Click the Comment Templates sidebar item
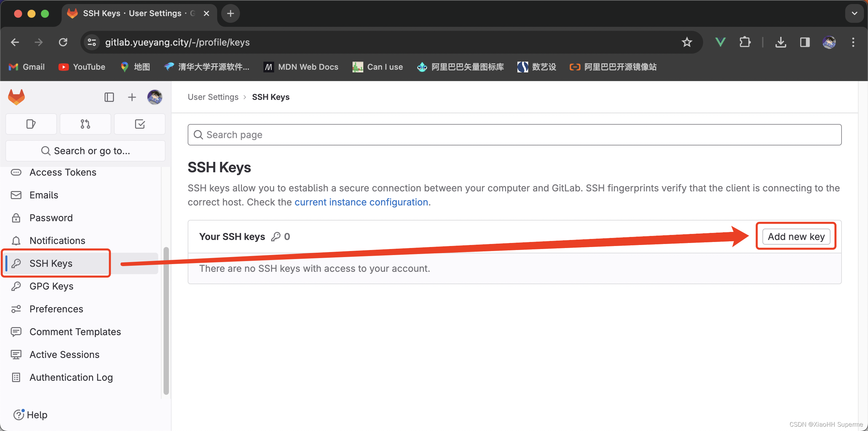868x431 pixels. click(x=75, y=332)
